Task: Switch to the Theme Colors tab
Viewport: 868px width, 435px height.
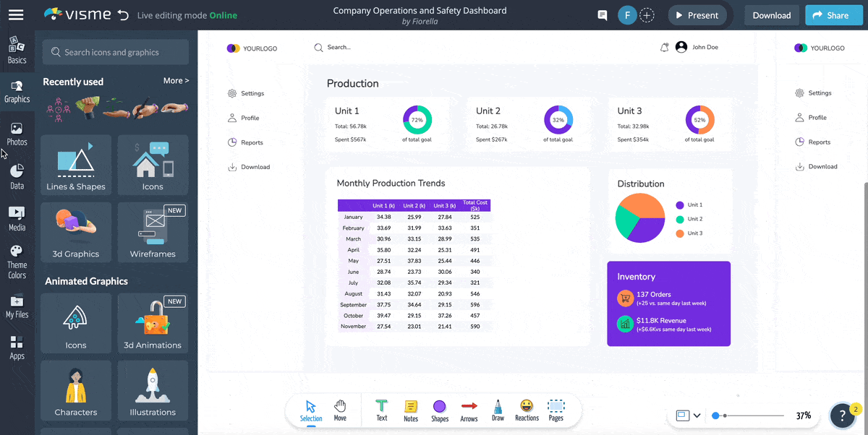Action: coord(17,262)
